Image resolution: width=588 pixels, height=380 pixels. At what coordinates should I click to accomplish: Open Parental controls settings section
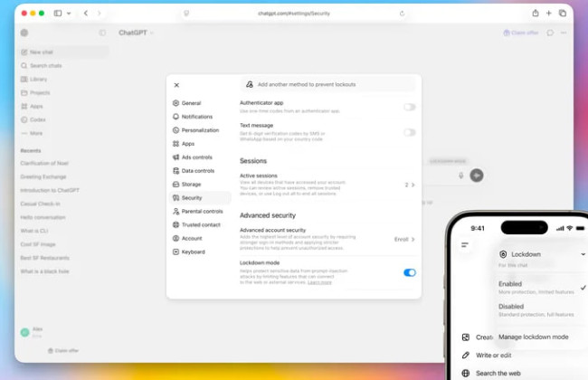coord(200,211)
